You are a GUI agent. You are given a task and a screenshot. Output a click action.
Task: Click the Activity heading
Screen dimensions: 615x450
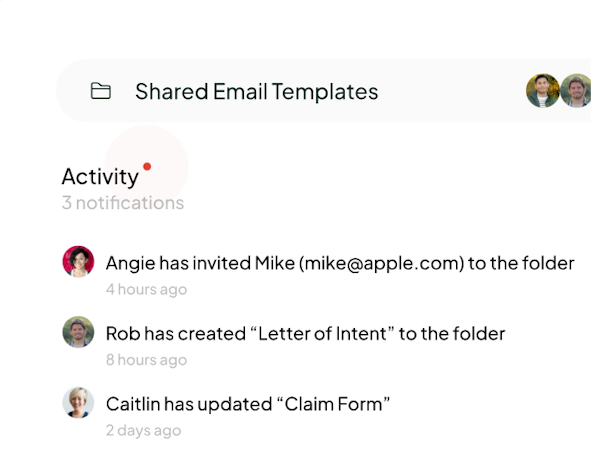pos(99,177)
